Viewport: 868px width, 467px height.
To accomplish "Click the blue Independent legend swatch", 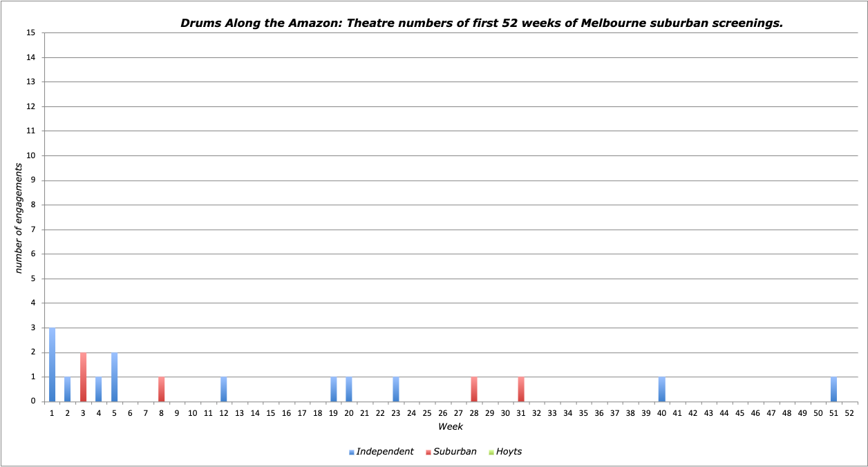I will click(x=352, y=452).
